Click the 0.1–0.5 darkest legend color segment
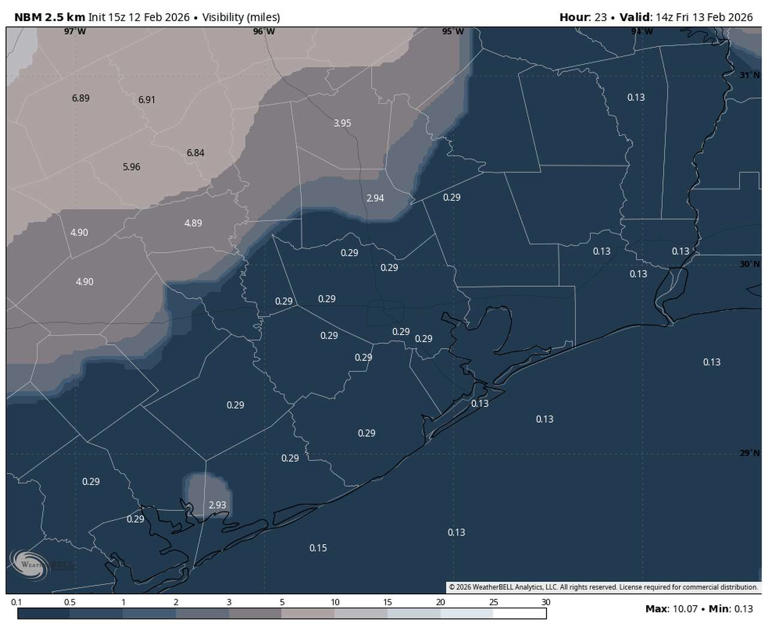Screen dimensions: 768x631 click(x=44, y=613)
